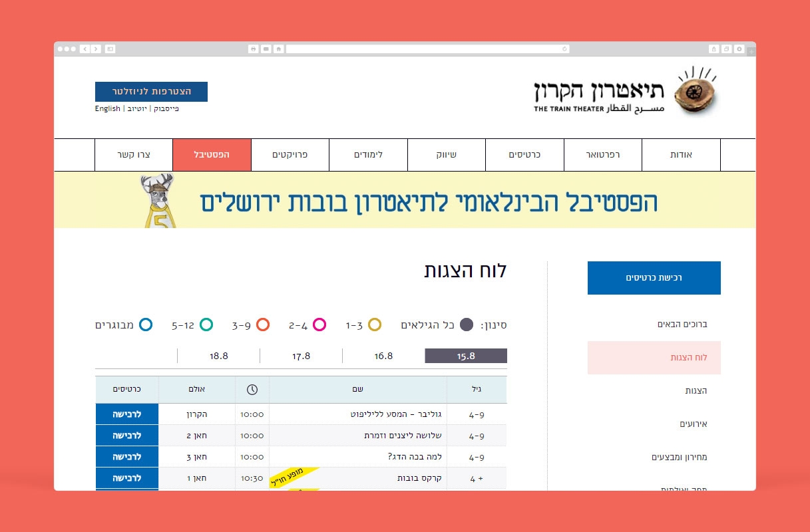Click the English language link
This screenshot has width=810, height=532.
click(x=108, y=108)
